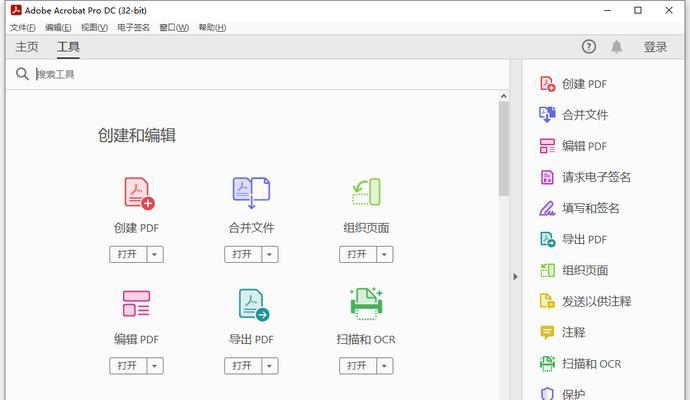Select 编辑 PDF icon in right sidebar
Image resolution: width=690 pixels, height=400 pixels.
coord(547,146)
